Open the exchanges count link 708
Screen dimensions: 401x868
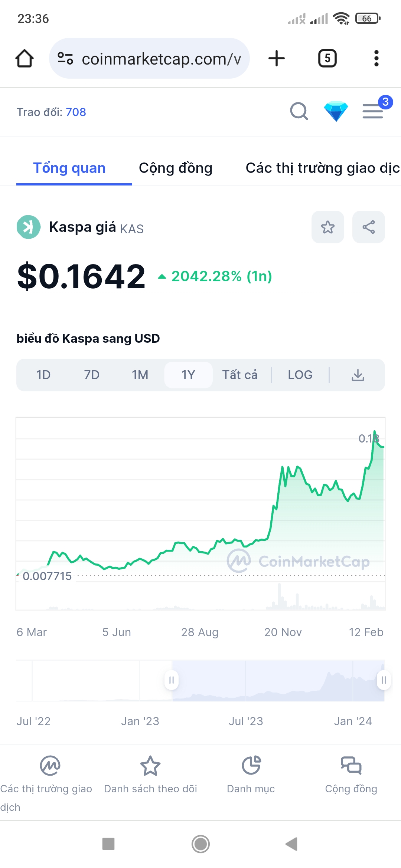coord(76,112)
